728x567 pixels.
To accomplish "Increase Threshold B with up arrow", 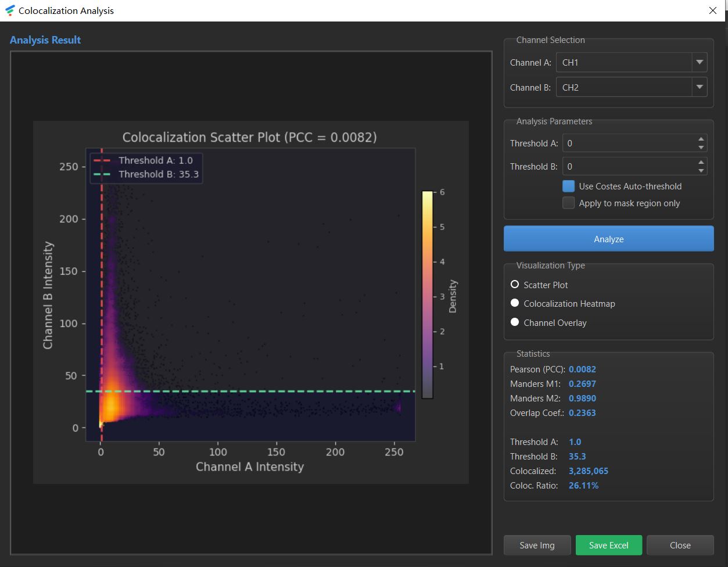I will click(701, 163).
